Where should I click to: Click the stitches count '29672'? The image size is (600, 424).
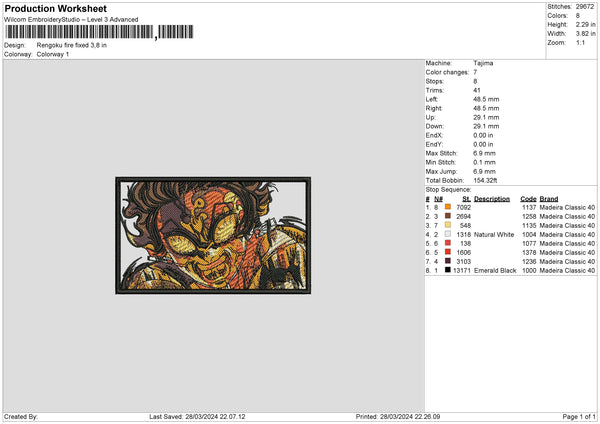[585, 7]
